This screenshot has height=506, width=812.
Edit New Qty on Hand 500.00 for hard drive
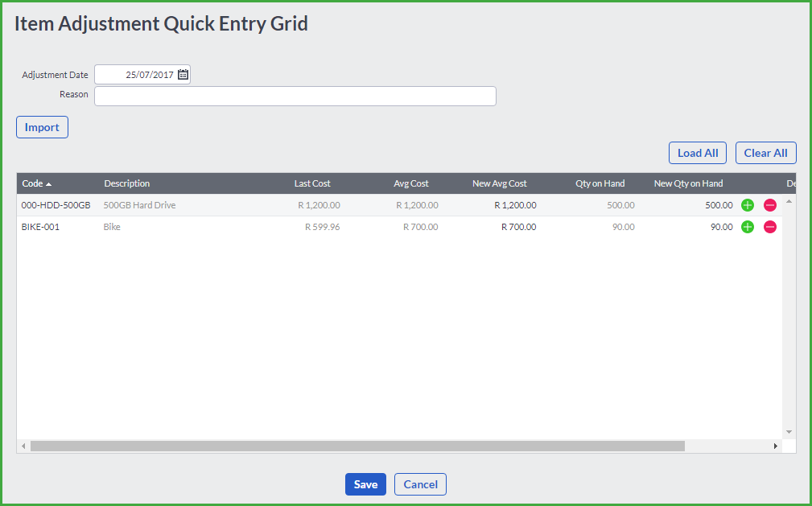pos(719,205)
